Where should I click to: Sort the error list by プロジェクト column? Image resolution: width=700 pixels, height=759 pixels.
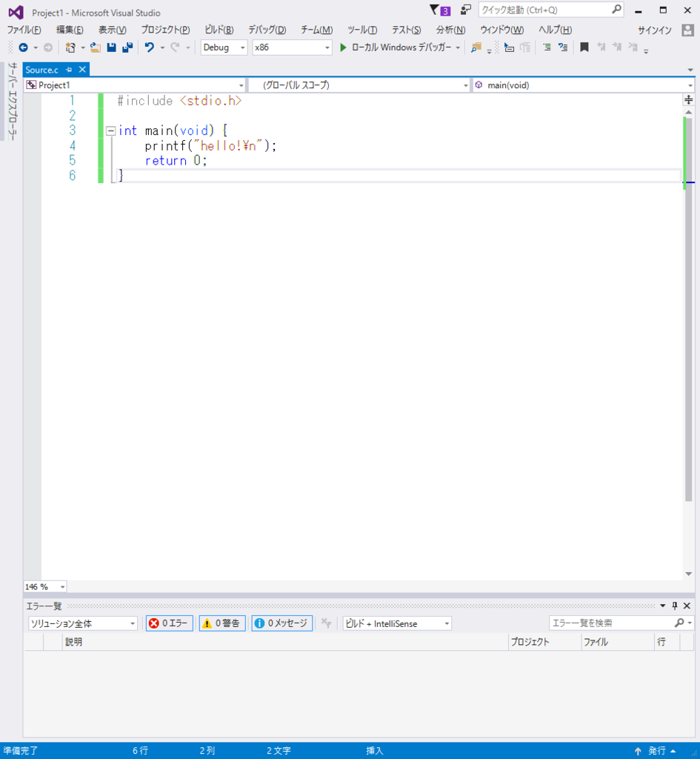click(x=544, y=642)
